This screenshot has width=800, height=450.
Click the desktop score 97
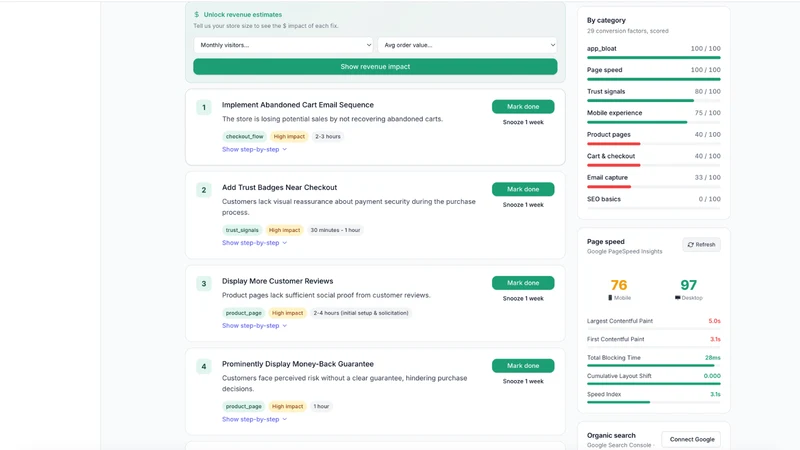coord(688,285)
